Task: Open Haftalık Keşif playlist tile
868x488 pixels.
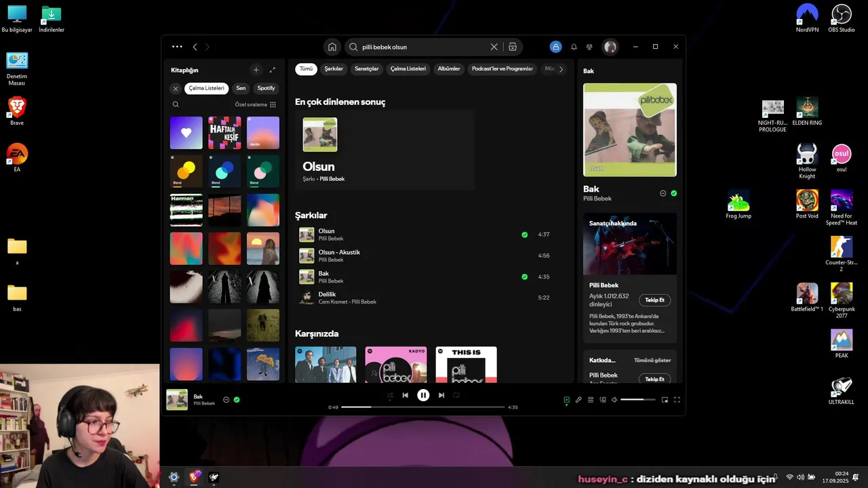Action: pos(224,133)
